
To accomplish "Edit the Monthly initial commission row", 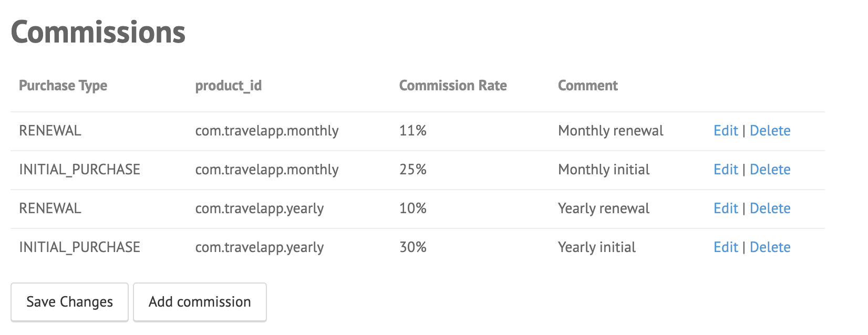I will [x=726, y=170].
